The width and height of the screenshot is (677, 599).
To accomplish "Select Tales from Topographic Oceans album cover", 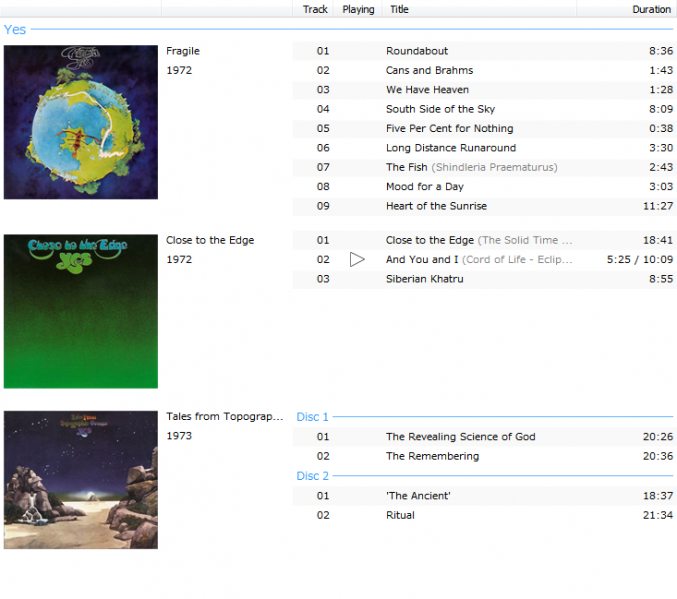I will point(81,479).
